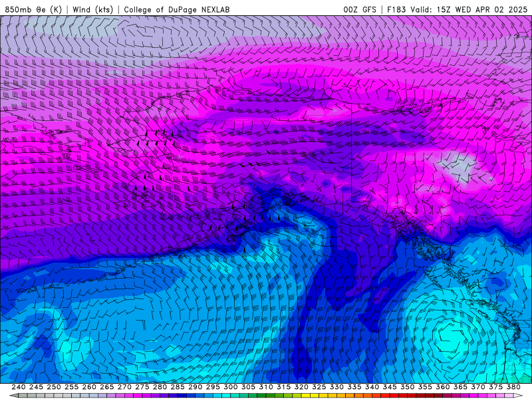Click the "F183" forecast hour text

pyautogui.click(x=396, y=9)
